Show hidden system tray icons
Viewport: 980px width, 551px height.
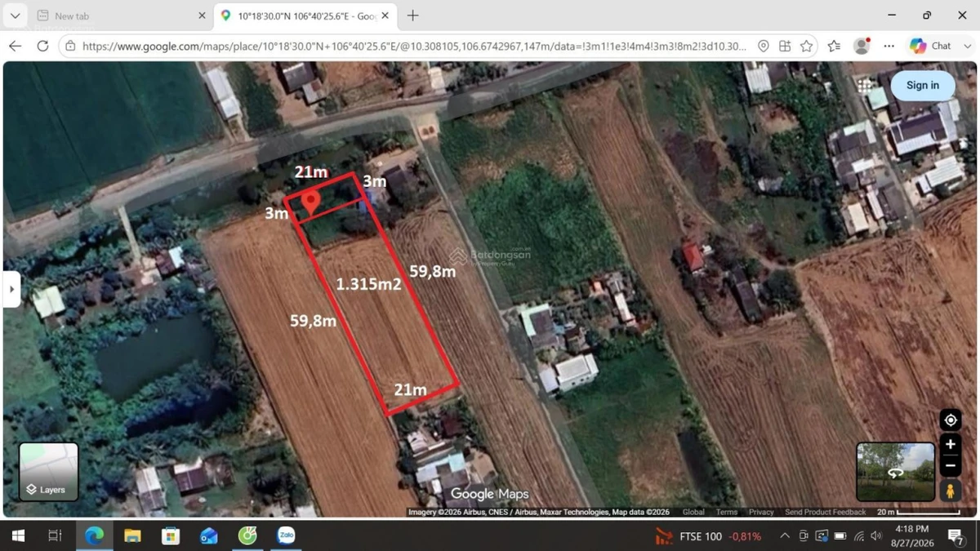tap(784, 536)
